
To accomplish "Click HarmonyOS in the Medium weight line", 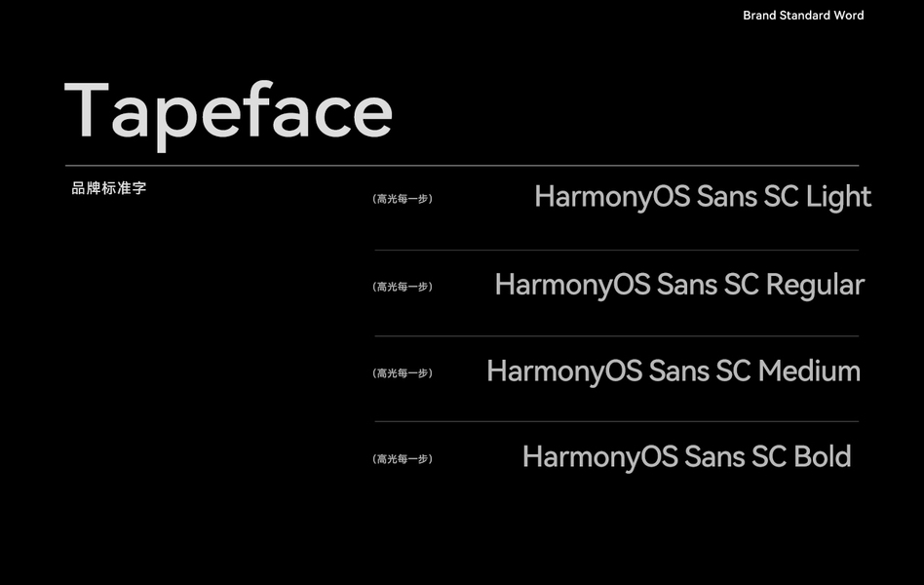I will coord(563,371).
